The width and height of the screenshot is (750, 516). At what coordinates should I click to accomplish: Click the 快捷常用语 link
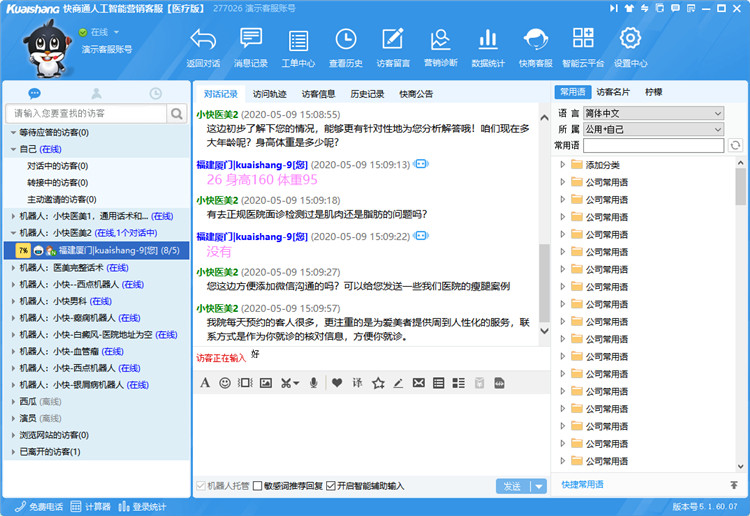click(x=582, y=484)
